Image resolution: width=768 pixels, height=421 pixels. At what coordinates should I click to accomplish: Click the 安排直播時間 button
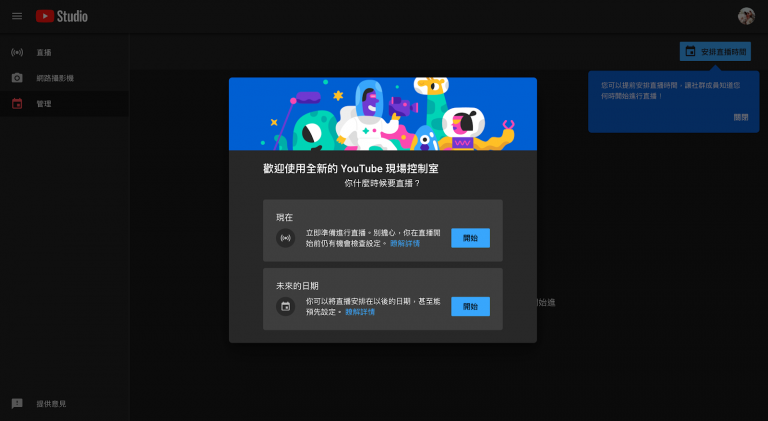[x=715, y=51]
